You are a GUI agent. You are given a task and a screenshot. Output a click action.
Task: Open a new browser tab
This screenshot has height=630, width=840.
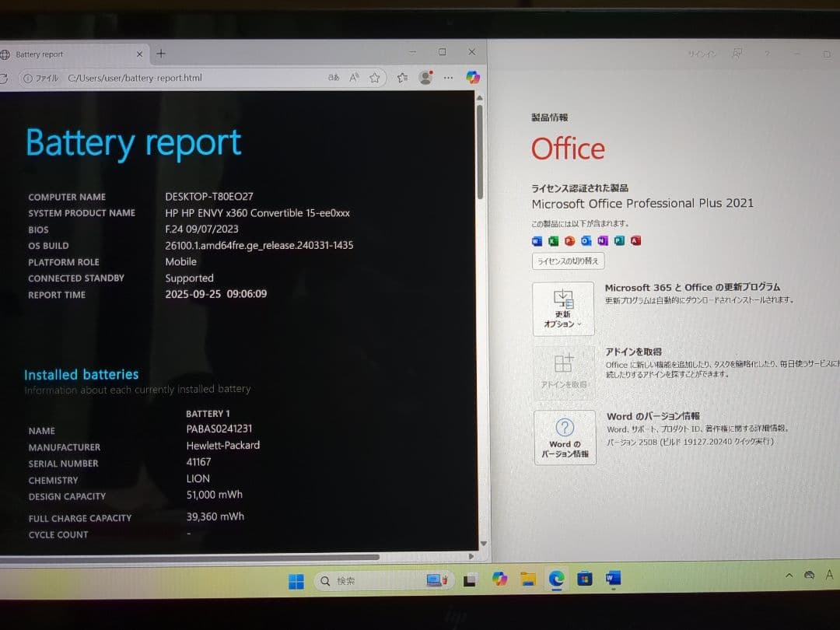click(161, 54)
